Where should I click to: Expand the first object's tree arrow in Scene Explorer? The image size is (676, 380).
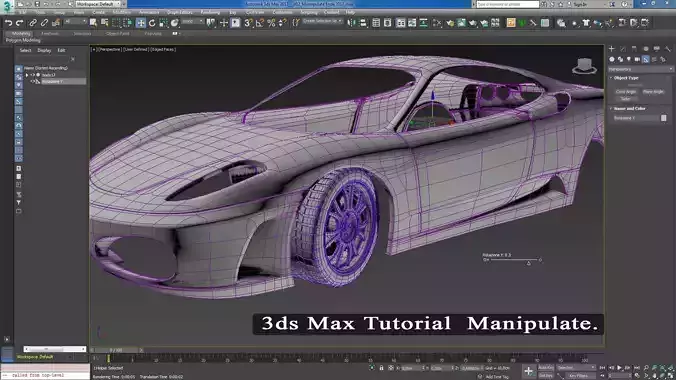click(x=27, y=75)
